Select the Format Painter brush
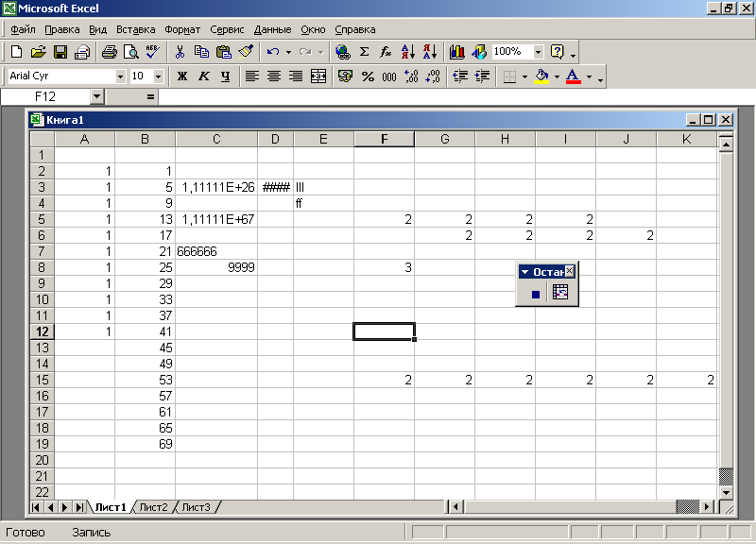Screen dimensions: 756x544 [246, 52]
